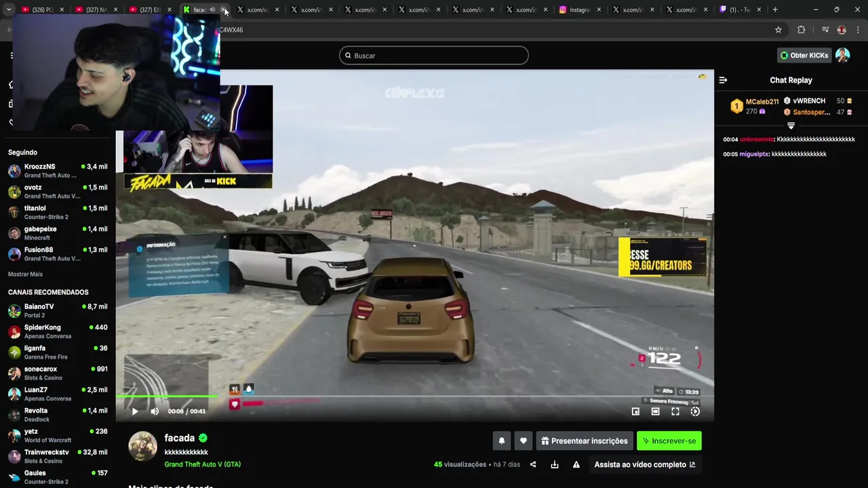Click username miguelptx in chat
Viewport: 868px width, 488px height.
point(754,155)
